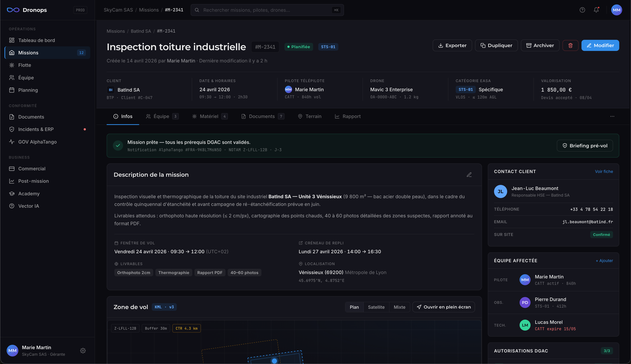Click the MM user avatar in top bar
The image size is (631, 364).
click(616, 10)
